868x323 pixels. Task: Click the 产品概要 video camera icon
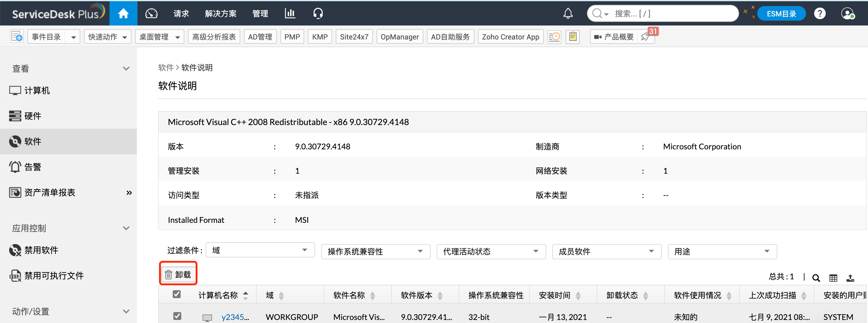coord(598,37)
